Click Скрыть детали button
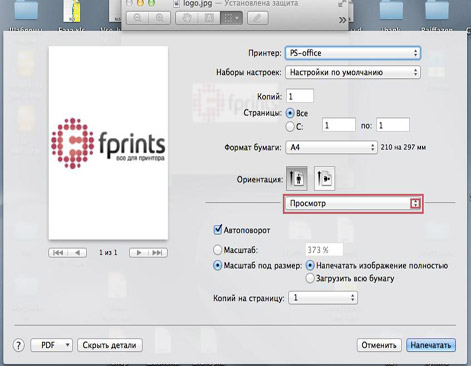Image resolution: width=471 pixels, height=366 pixels. point(110,345)
